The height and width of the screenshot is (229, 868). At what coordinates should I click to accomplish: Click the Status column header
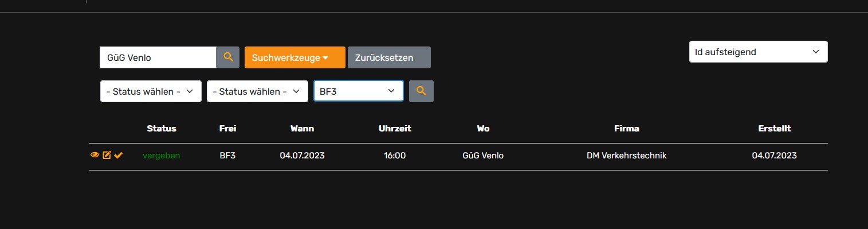[162, 129]
